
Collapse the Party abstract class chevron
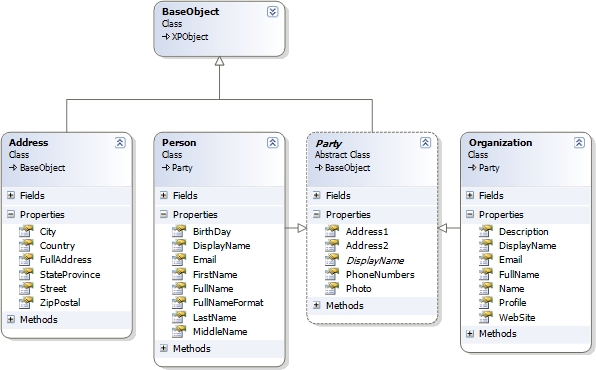pyautogui.click(x=425, y=143)
